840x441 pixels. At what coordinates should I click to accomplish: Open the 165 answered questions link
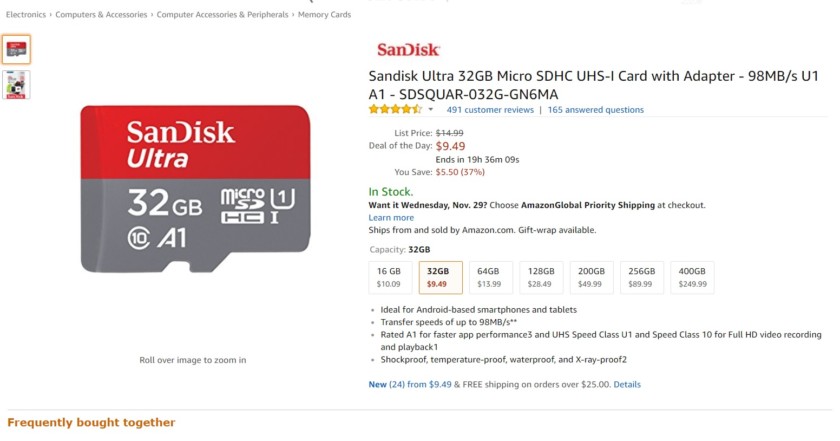tap(596, 110)
